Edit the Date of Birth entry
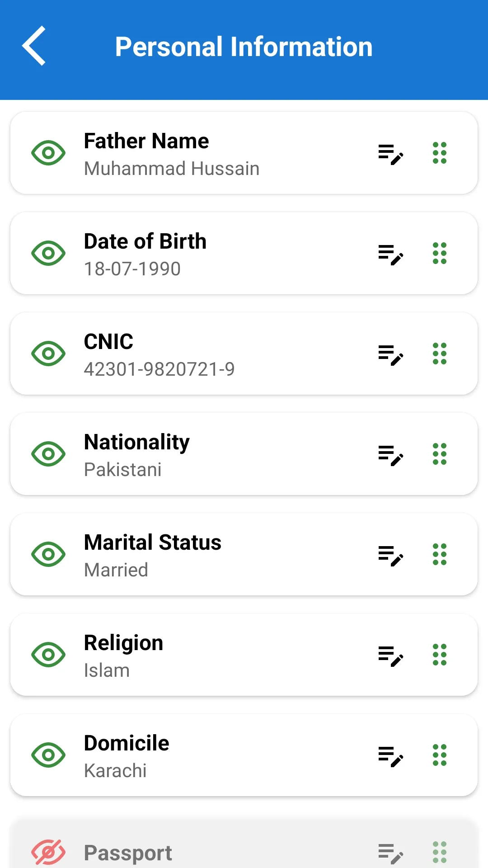The width and height of the screenshot is (488, 868). 390,254
